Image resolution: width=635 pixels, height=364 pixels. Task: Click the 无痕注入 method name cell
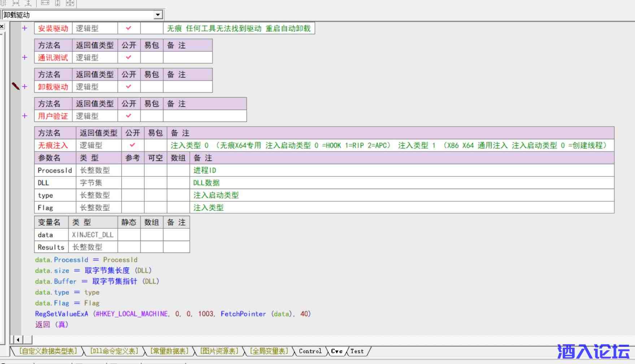[53, 145]
